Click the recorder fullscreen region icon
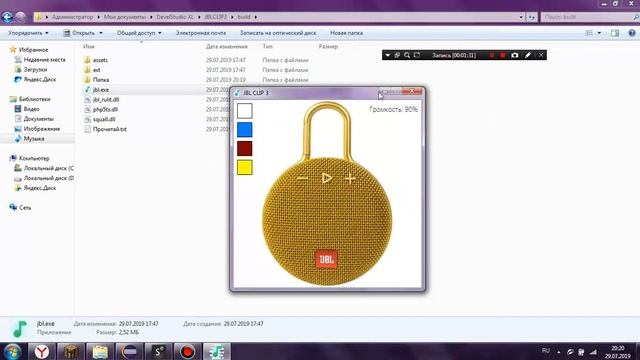The image size is (640, 360). pyautogui.click(x=417, y=55)
